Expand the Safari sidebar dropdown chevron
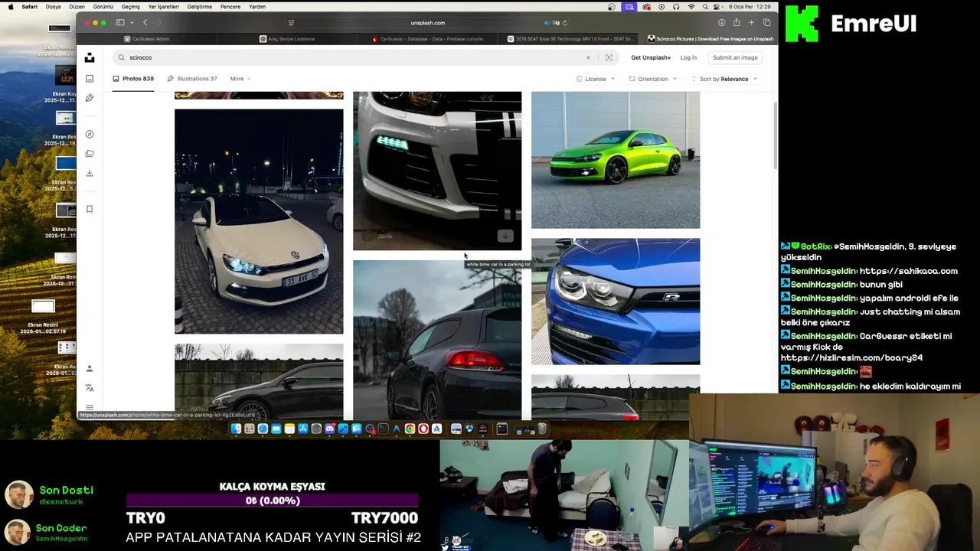The image size is (980, 551). (x=132, y=23)
